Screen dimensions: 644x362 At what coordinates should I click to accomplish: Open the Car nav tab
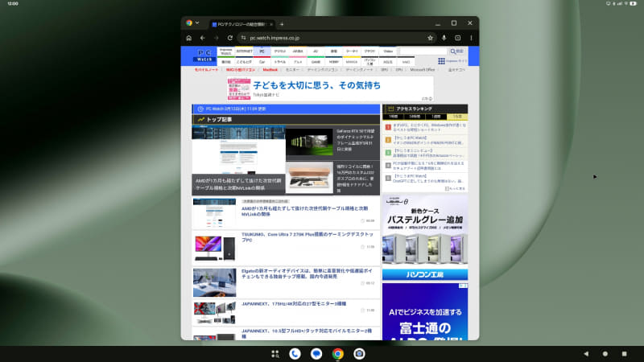(x=262, y=62)
